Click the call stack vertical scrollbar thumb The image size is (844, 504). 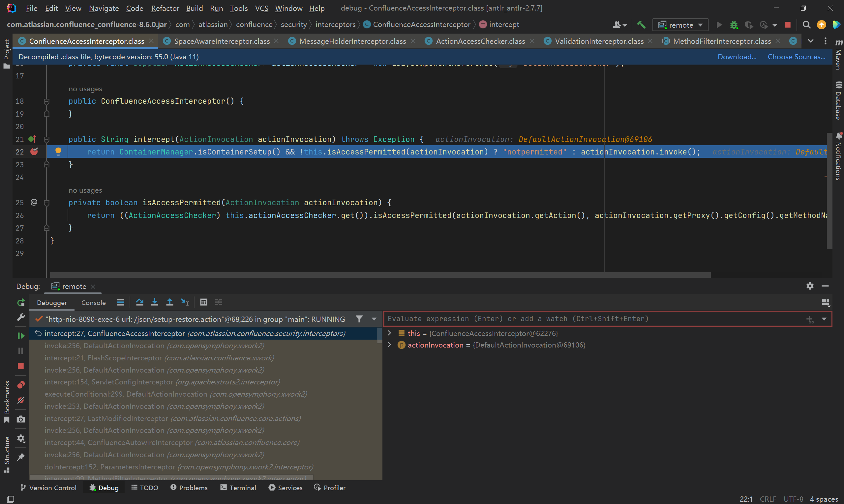coord(379,336)
